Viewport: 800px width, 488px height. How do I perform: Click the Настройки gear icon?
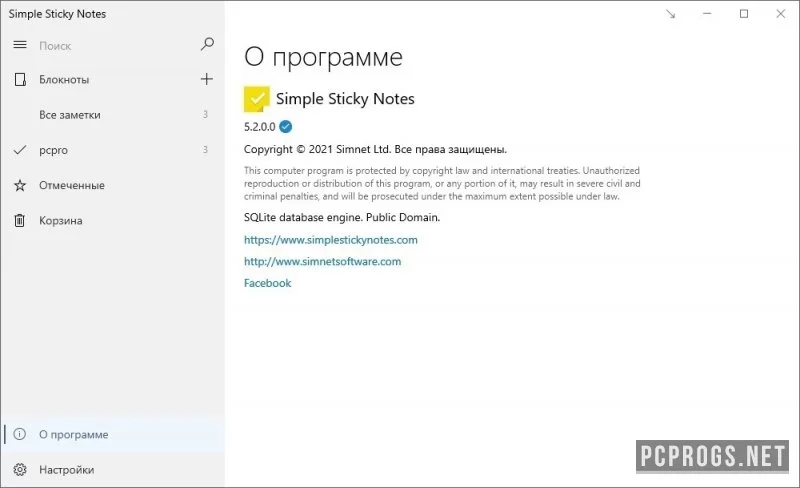tap(19, 470)
